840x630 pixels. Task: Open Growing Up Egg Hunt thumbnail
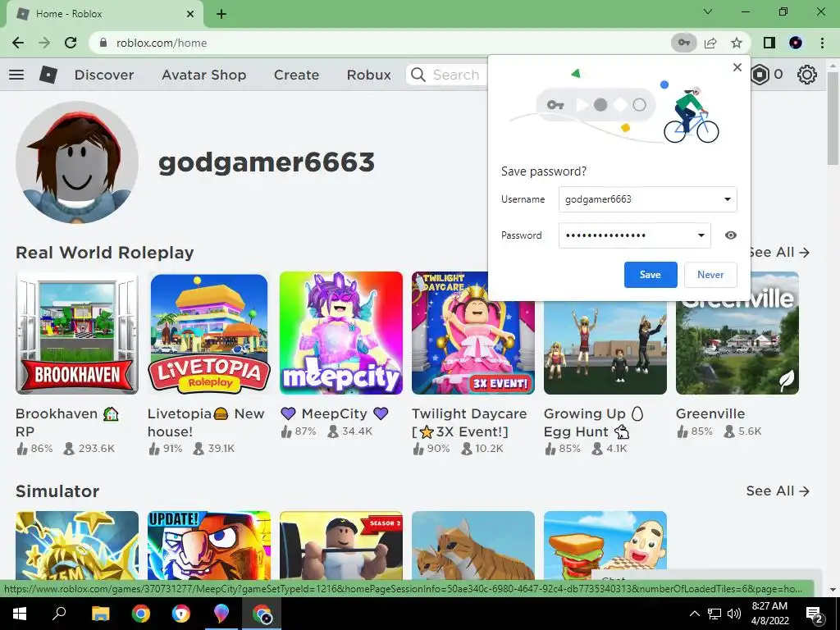pyautogui.click(x=605, y=347)
